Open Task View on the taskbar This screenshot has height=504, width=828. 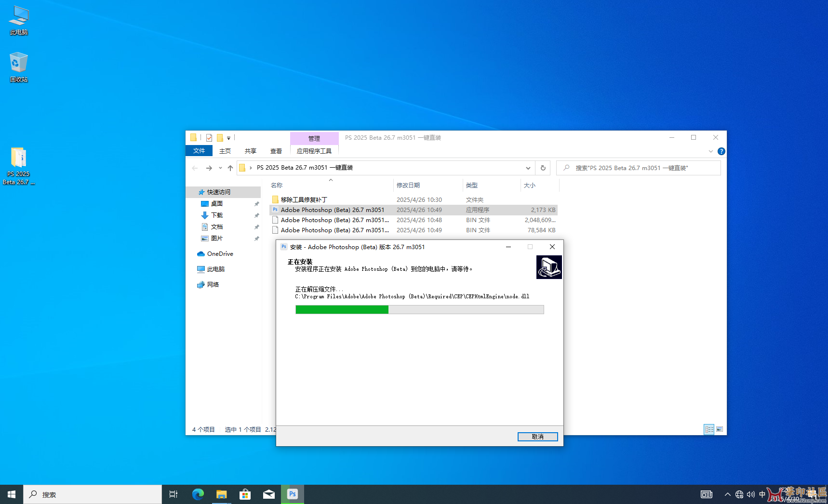(174, 494)
